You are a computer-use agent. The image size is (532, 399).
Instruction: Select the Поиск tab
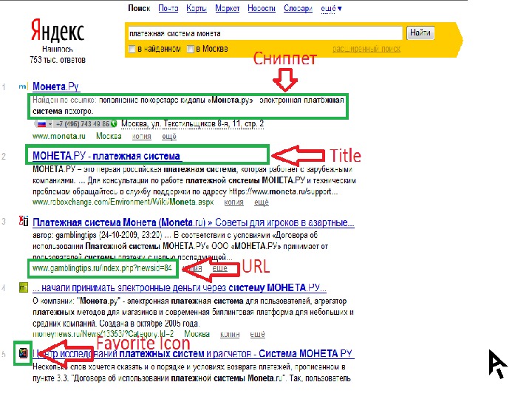point(139,8)
